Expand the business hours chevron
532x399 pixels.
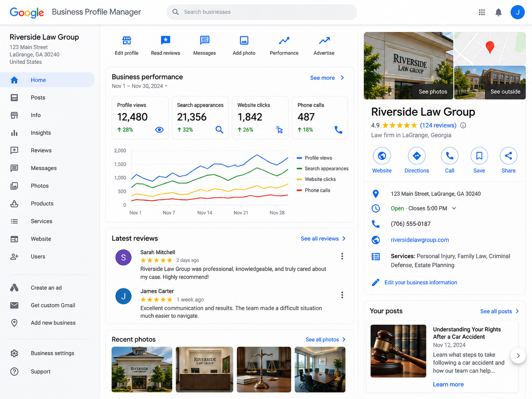(x=454, y=208)
